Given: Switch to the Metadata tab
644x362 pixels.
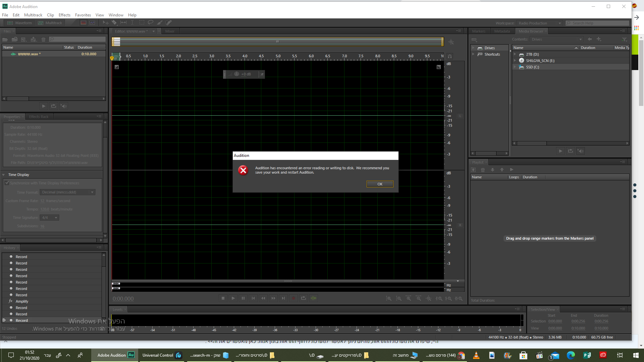Looking at the screenshot, I should pyautogui.click(x=502, y=31).
